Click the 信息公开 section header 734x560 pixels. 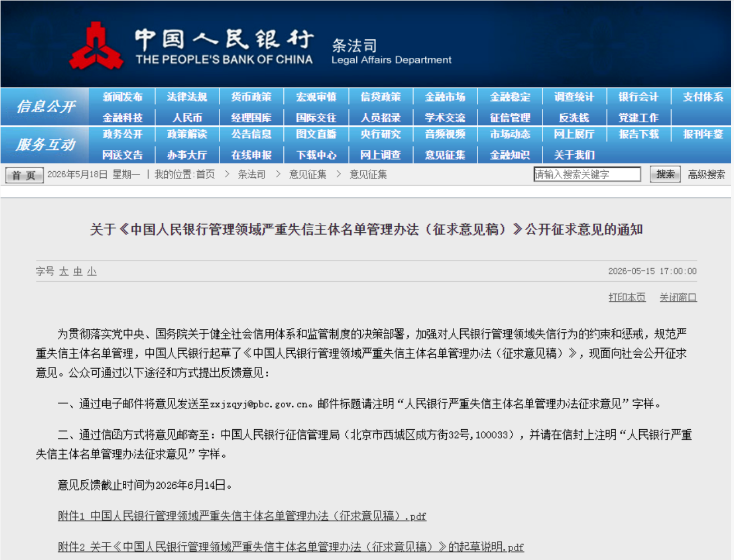click(x=45, y=106)
